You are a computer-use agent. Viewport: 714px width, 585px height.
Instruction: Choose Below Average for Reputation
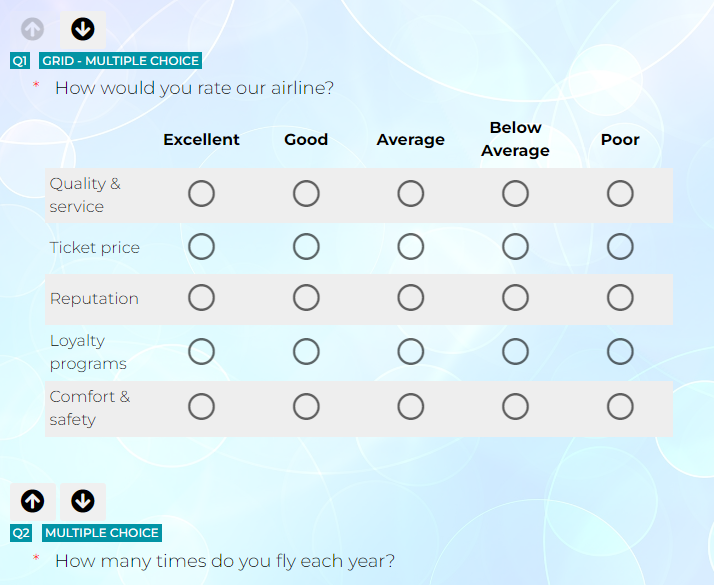click(x=515, y=298)
